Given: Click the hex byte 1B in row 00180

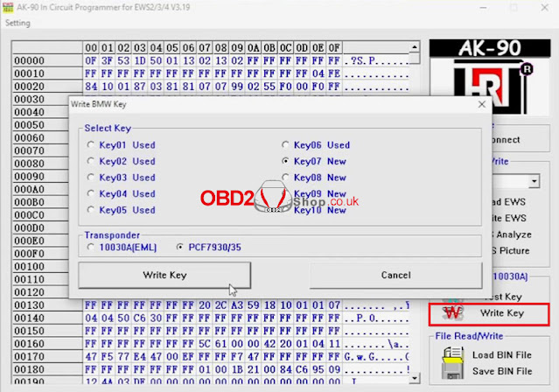Looking at the screenshot, I should (237, 369).
